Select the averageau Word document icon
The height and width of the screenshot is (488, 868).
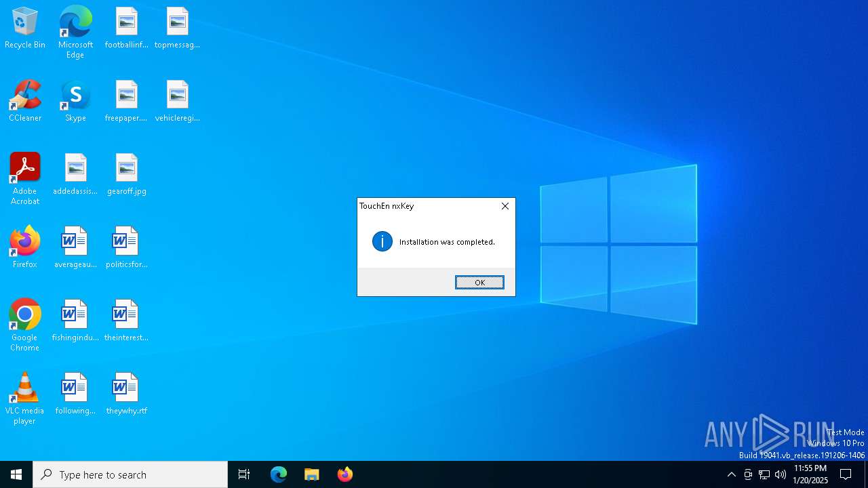coord(75,248)
